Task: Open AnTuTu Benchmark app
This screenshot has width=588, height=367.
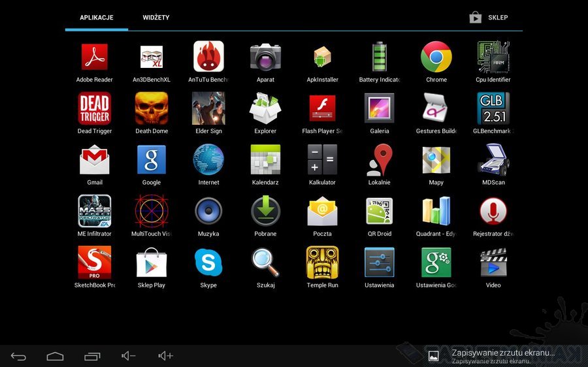Action: pos(208,57)
